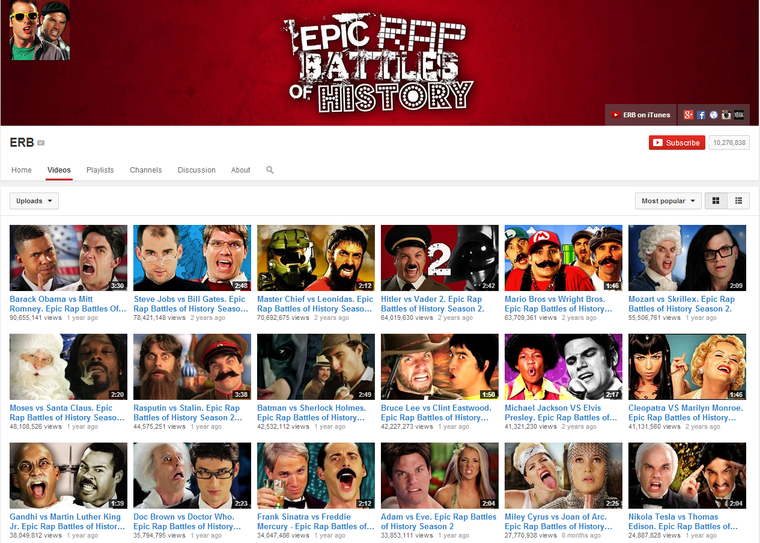Click the ERB channel avatar image
The height and width of the screenshot is (543, 760).
point(40,30)
